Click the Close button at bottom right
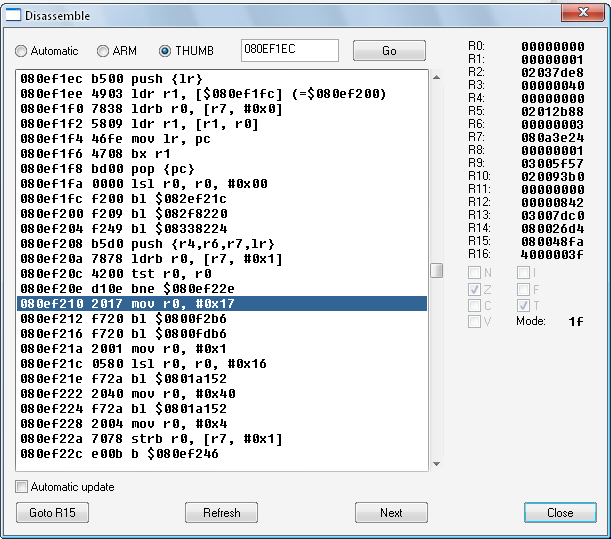 (560, 513)
